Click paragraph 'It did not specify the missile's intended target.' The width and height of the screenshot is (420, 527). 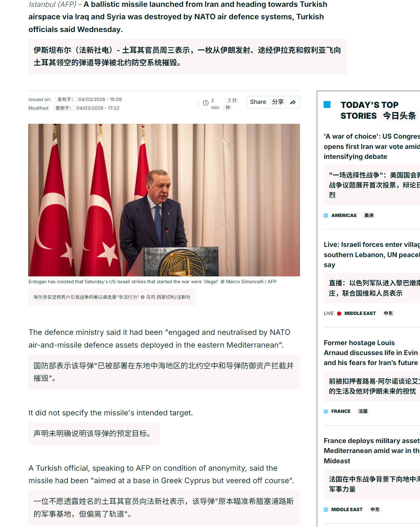click(x=111, y=413)
